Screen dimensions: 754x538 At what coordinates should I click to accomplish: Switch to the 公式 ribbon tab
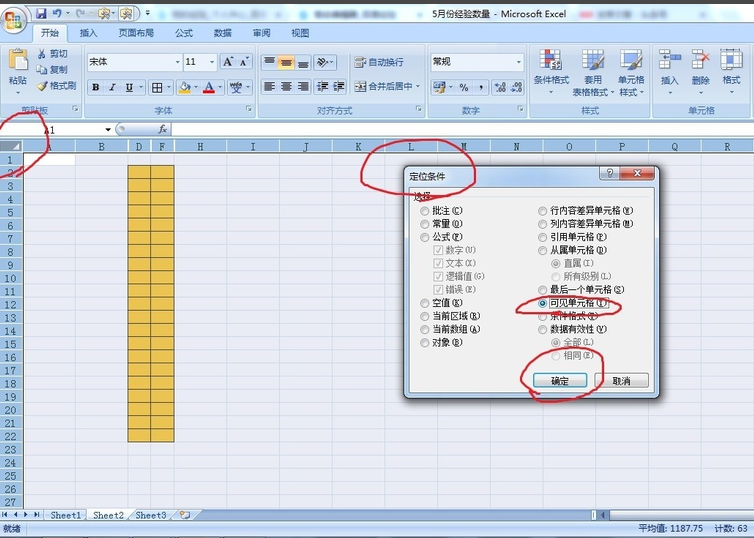(184, 33)
